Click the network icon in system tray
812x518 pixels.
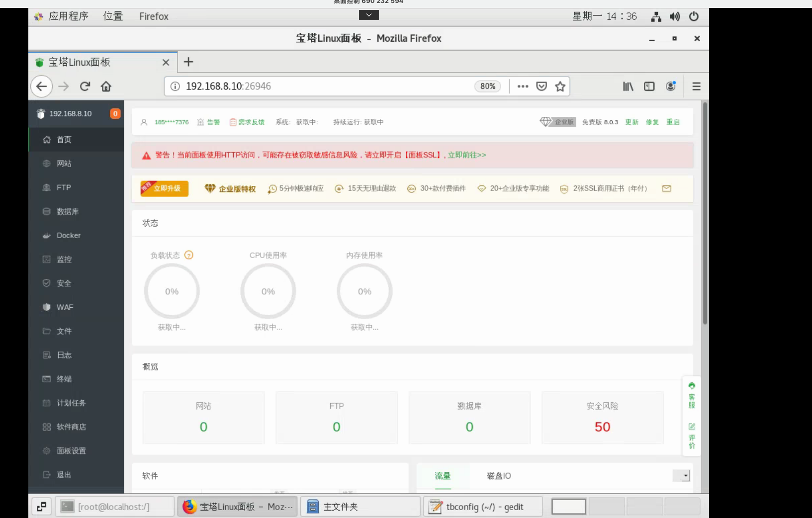pyautogui.click(x=656, y=16)
